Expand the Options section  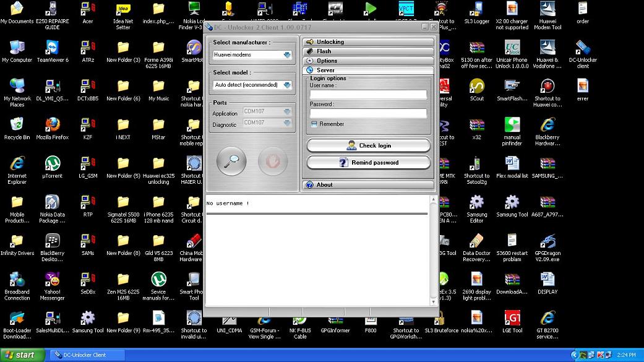pos(368,61)
